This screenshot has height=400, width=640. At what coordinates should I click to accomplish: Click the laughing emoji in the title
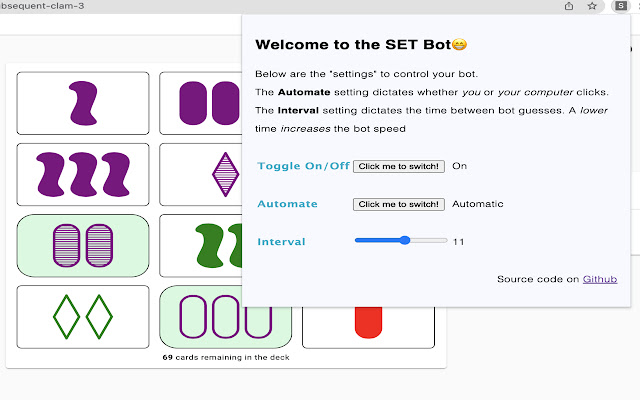[459, 45]
